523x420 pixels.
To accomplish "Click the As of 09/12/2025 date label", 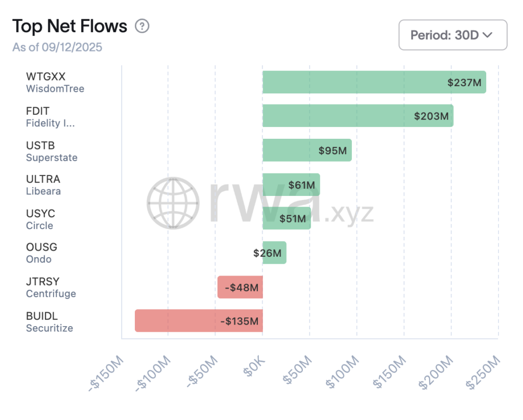I will pos(58,47).
